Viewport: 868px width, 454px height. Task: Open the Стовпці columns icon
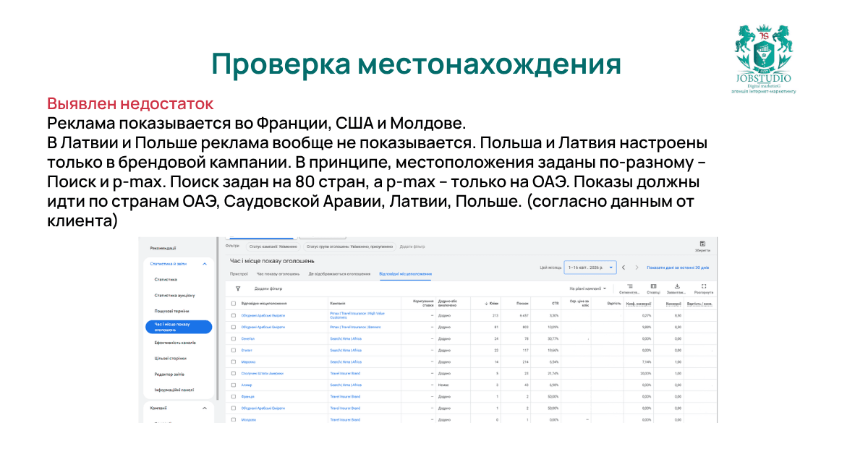tap(653, 286)
